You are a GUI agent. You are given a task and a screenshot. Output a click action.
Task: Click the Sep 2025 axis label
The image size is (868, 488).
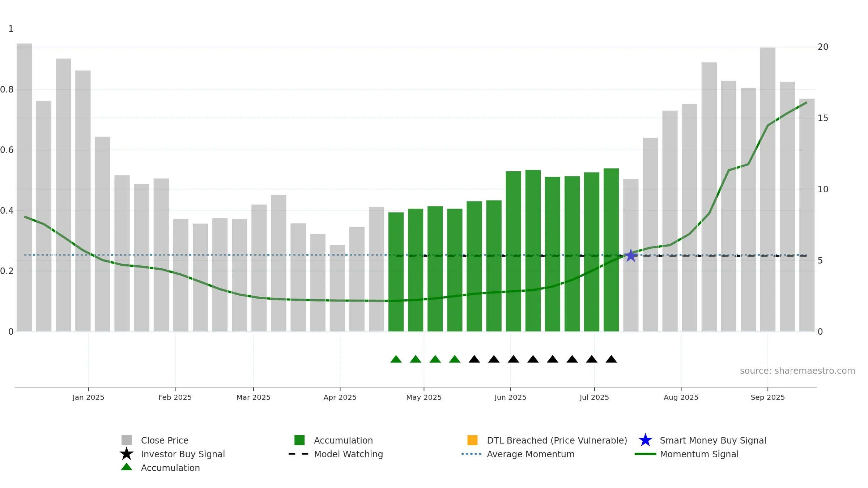[x=767, y=398]
